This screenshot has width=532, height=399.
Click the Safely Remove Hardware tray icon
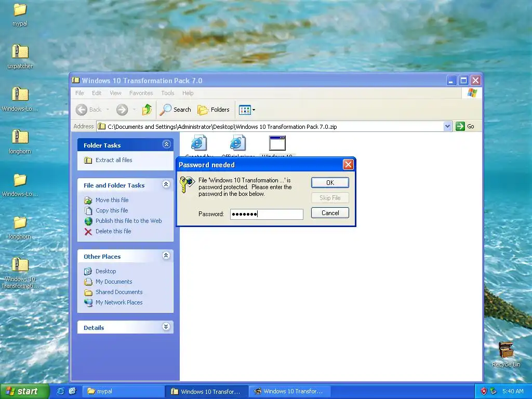(x=494, y=391)
